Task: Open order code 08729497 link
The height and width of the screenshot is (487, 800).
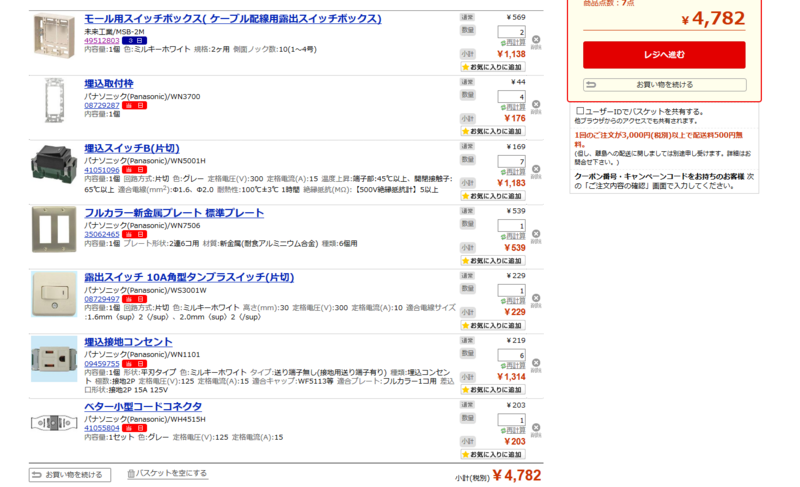Action: (102, 299)
